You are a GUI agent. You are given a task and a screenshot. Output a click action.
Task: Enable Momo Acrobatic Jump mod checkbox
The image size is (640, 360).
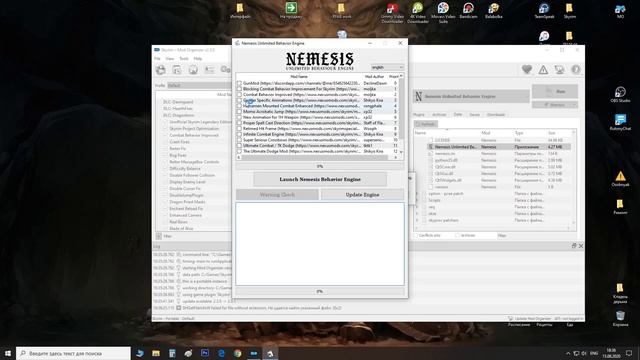coord(239,112)
